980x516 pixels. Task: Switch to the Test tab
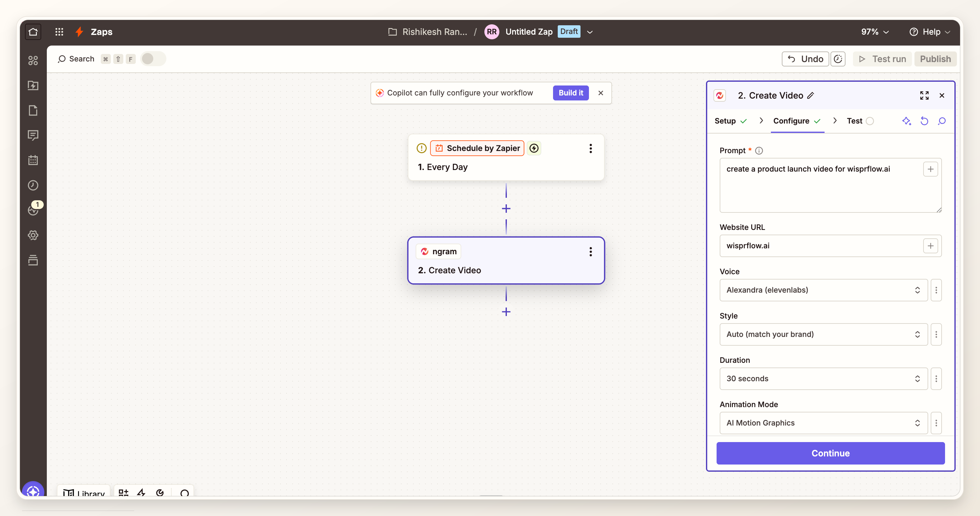860,121
